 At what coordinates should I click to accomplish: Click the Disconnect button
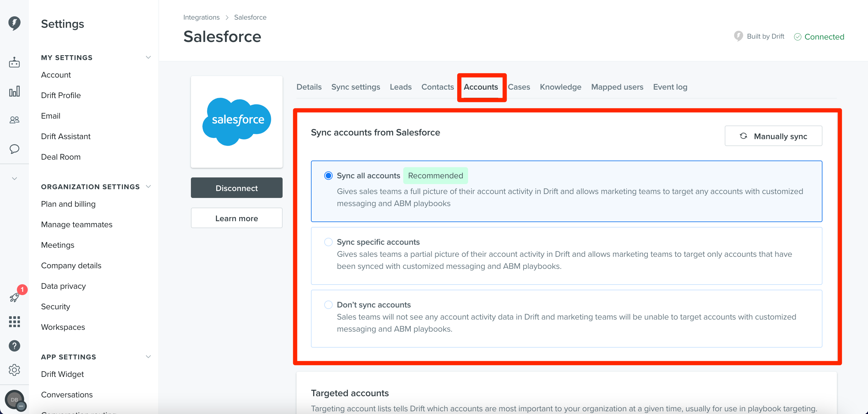(x=236, y=188)
